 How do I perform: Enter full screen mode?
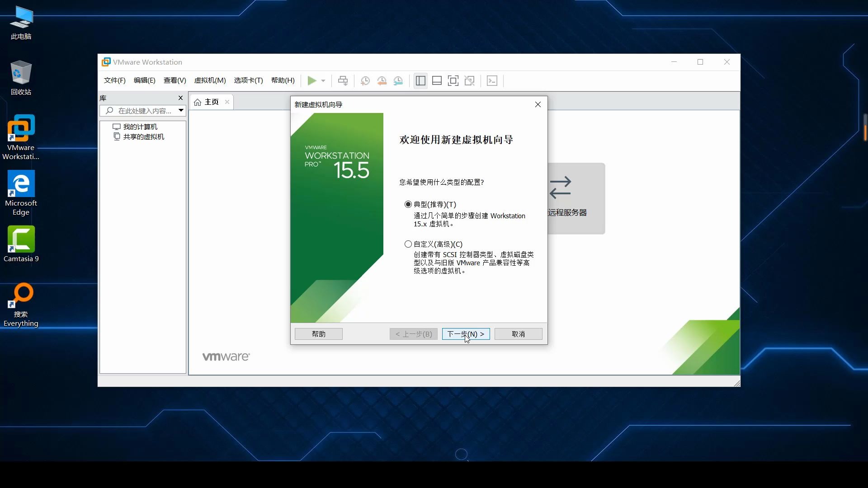[453, 81]
